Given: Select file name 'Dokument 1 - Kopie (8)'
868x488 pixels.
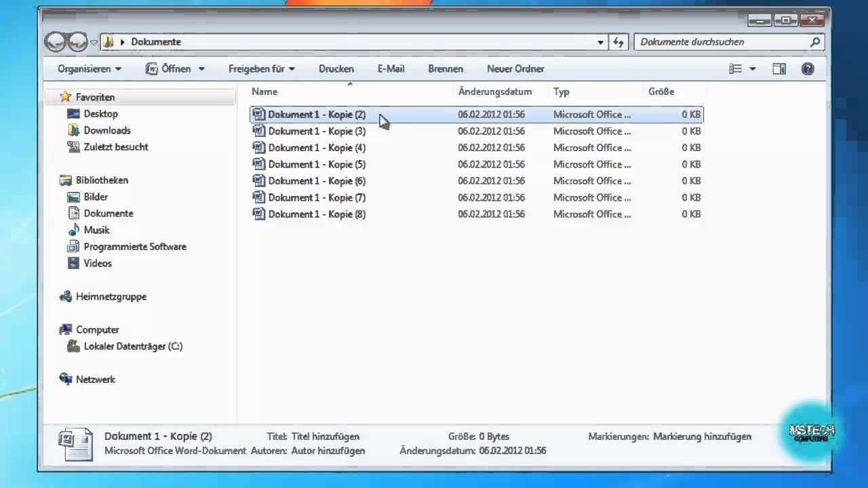Looking at the screenshot, I should point(317,214).
